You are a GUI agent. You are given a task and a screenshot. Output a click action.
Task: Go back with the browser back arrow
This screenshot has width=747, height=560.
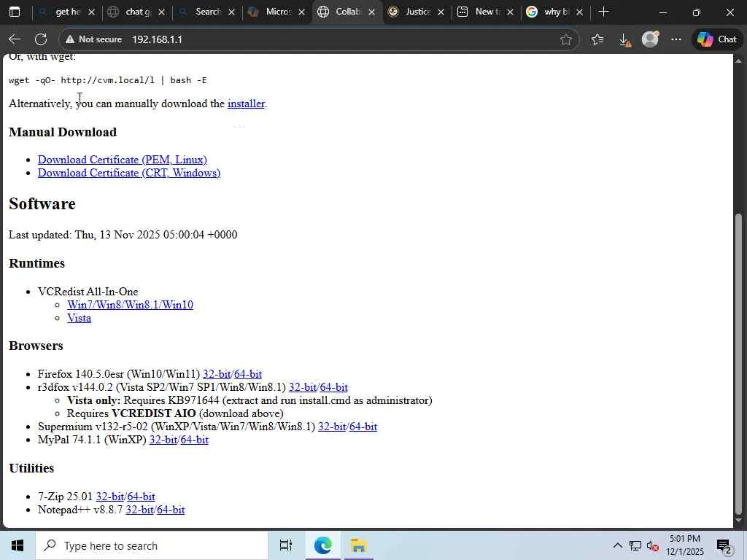[x=15, y=39]
